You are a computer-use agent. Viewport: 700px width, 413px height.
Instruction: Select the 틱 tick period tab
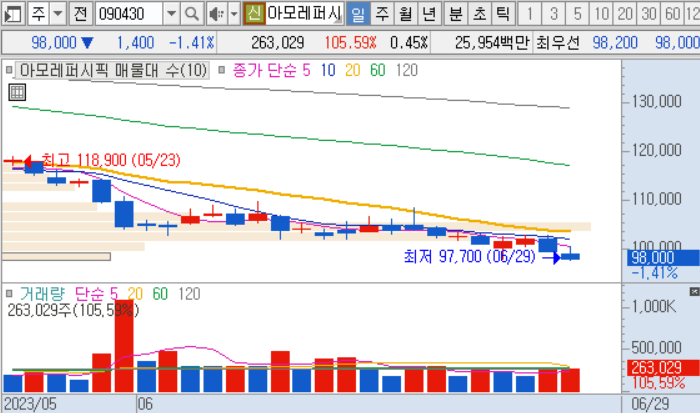pos(503,14)
